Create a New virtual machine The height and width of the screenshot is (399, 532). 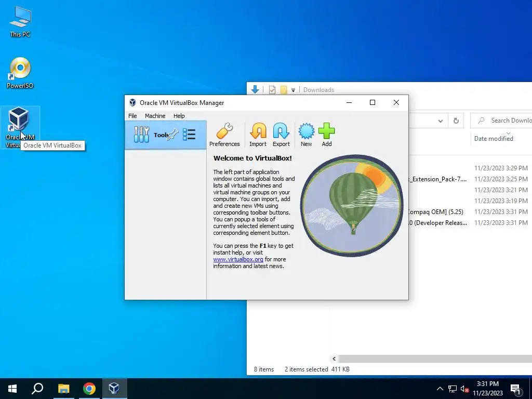(x=306, y=135)
